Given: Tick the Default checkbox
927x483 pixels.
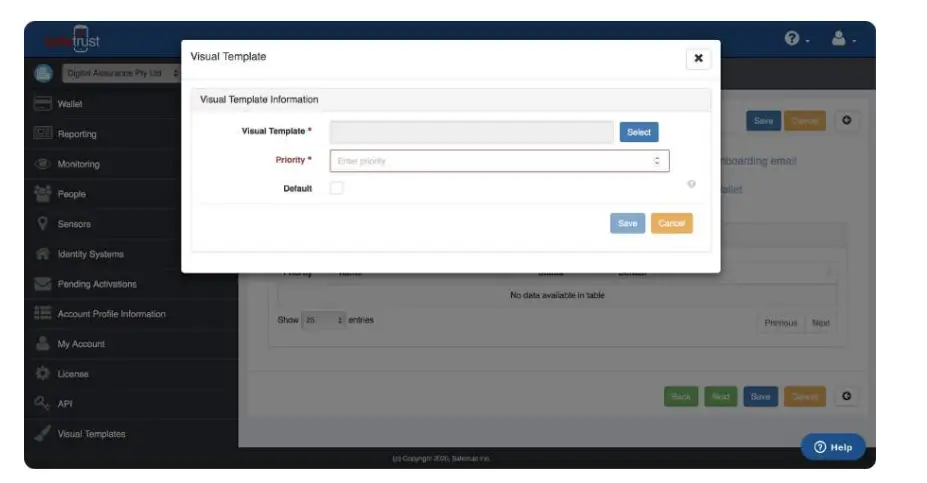Looking at the screenshot, I should [336, 188].
